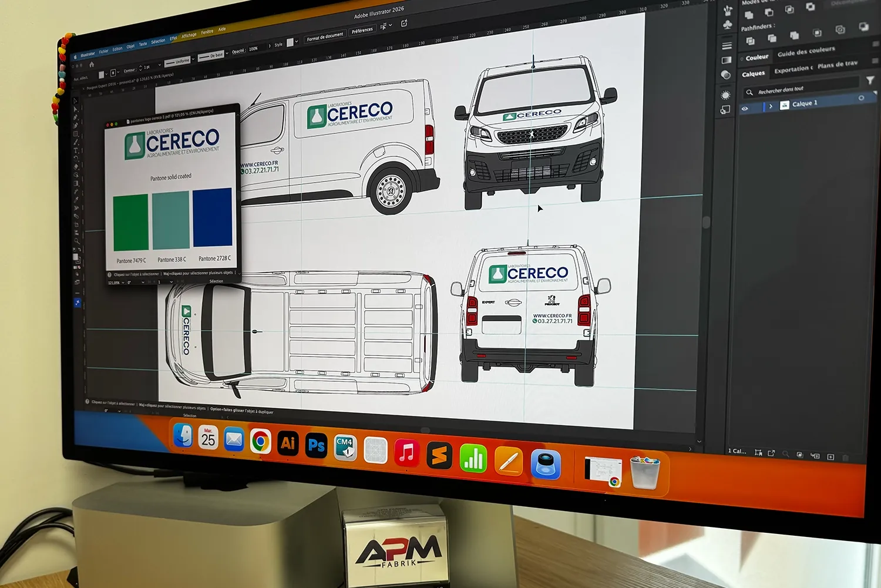The width and height of the screenshot is (881, 588).
Task: Click the Rechercher dans tout search field
Action: [801, 89]
